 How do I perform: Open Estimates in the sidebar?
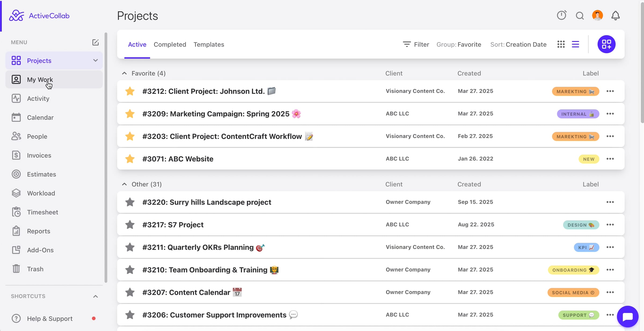(54, 174)
